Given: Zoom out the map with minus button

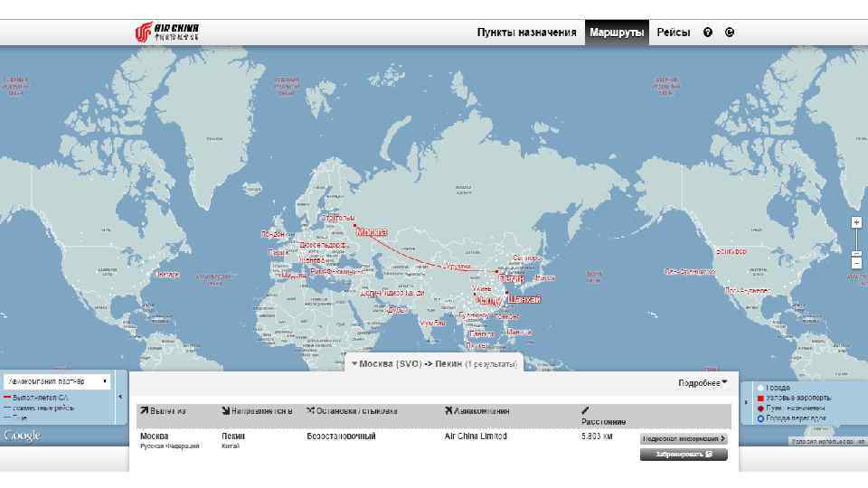Looking at the screenshot, I should [856, 264].
